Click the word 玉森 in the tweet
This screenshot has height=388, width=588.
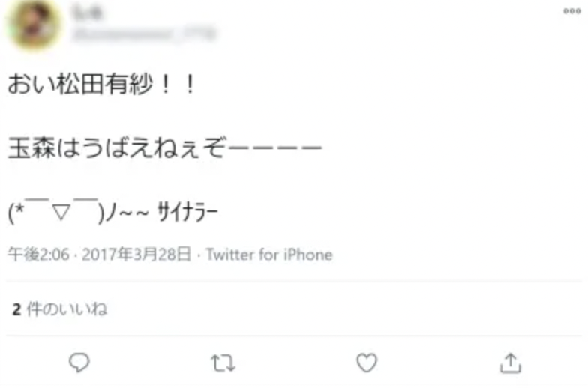(x=32, y=148)
